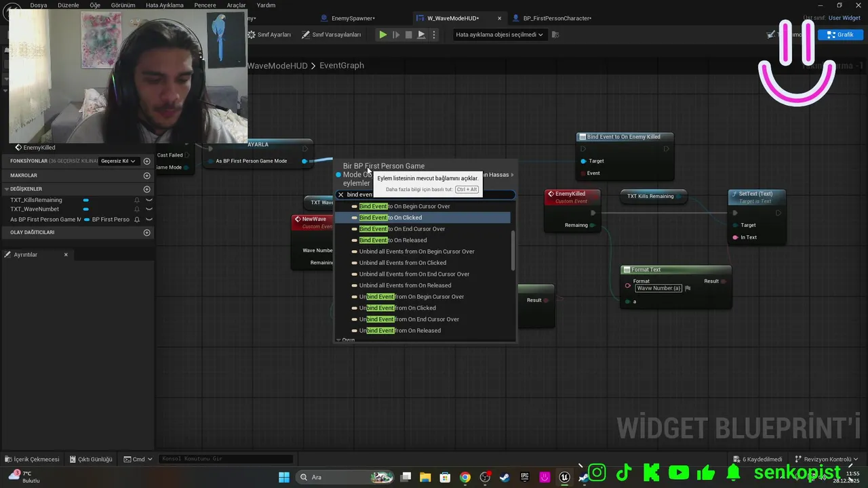Open the Araçlar menu
868x488 pixels.
(237, 5)
